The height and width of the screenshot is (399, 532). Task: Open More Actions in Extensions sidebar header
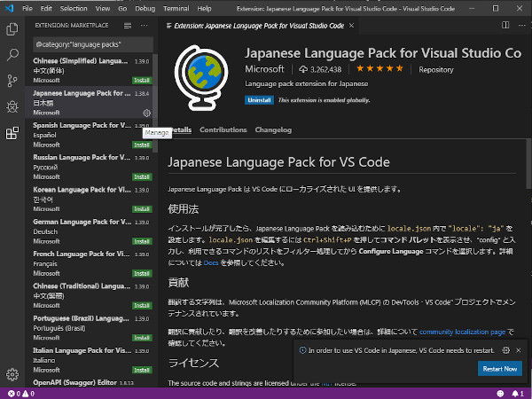[x=145, y=26]
